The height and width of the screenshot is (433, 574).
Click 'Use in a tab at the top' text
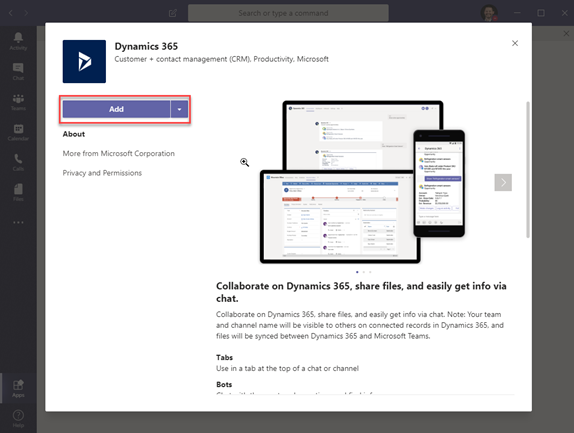[x=287, y=368]
